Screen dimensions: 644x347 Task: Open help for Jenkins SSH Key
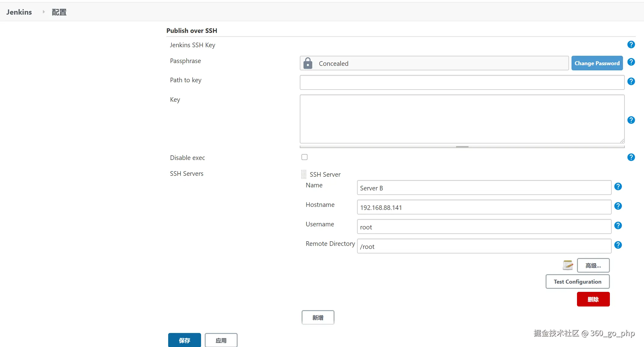tap(631, 45)
